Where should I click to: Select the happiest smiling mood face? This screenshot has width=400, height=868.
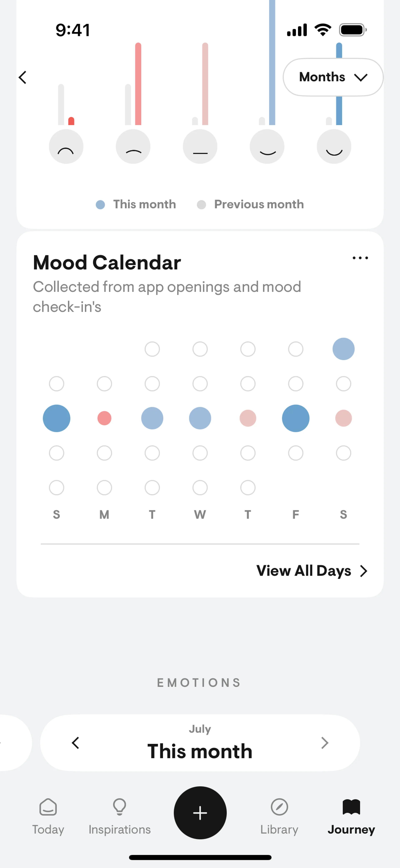click(334, 147)
